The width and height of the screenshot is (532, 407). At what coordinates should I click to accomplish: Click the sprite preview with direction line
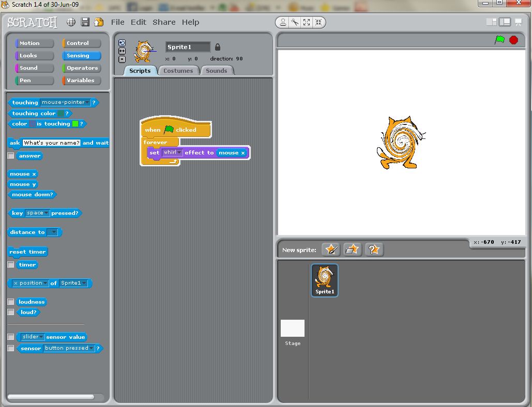(x=144, y=52)
